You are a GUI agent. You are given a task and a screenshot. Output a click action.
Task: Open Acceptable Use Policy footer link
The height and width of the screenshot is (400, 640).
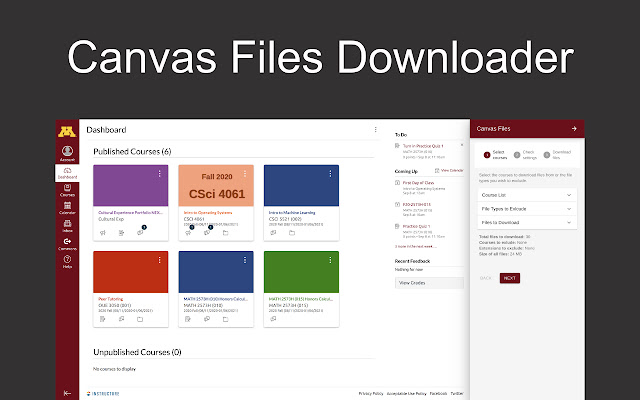(406, 393)
